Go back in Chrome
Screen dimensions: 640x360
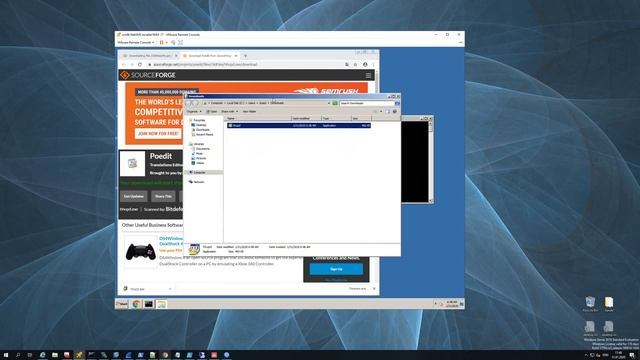(x=124, y=64)
